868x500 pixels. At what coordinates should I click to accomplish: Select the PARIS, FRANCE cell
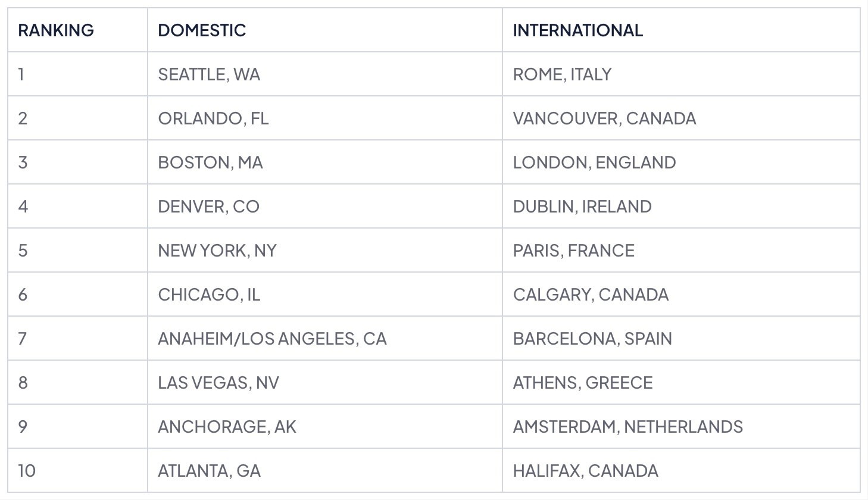click(573, 251)
